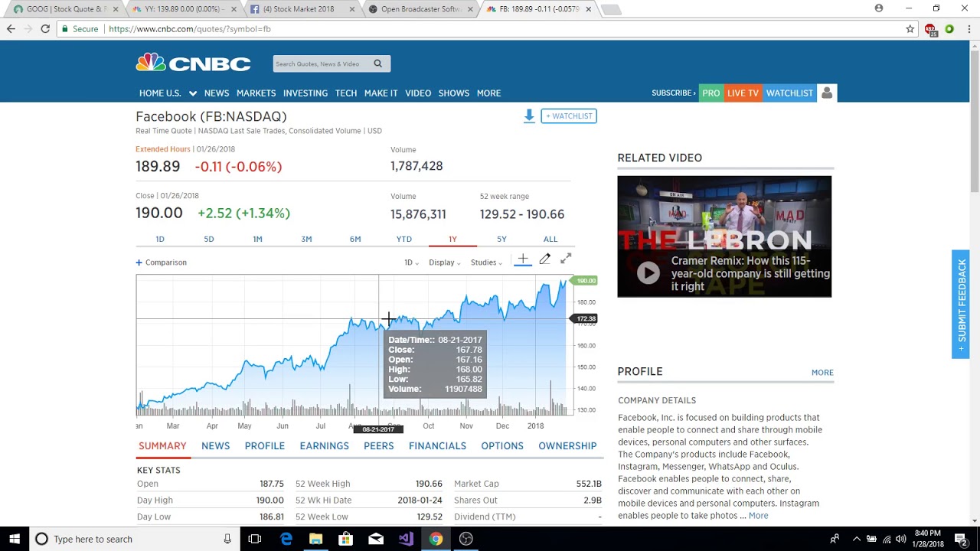Open the OPTIONS tab below the chart
The height and width of the screenshot is (551, 980).
[502, 445]
